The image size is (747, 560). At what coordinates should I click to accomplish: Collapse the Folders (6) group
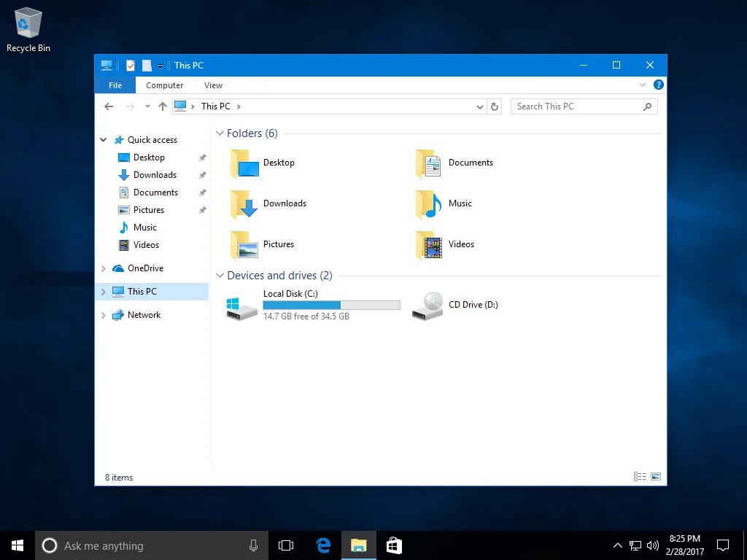pyautogui.click(x=220, y=133)
